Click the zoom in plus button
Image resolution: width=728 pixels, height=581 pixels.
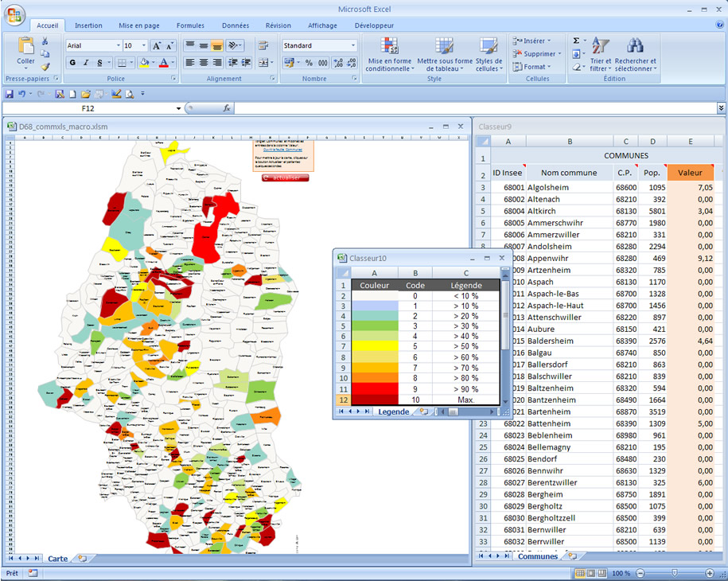710,573
